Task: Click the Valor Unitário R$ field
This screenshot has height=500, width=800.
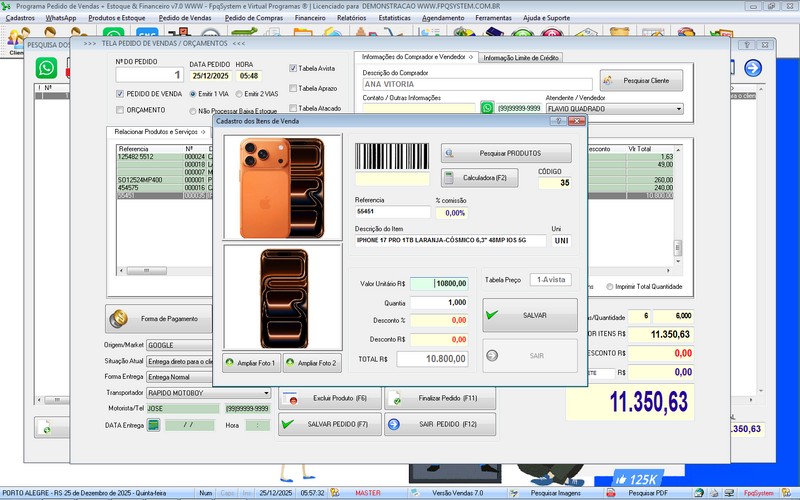Action: pyautogui.click(x=439, y=284)
